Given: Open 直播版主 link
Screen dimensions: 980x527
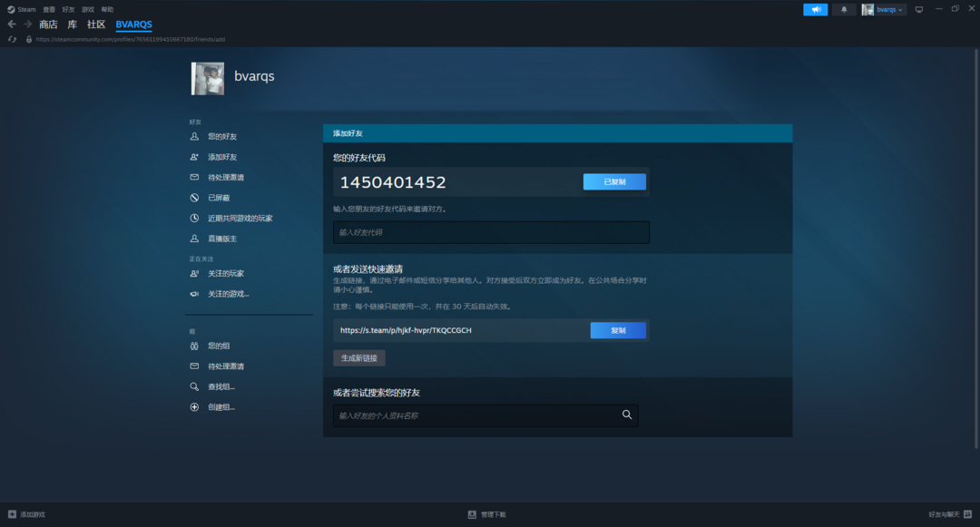Looking at the screenshot, I should [222, 239].
